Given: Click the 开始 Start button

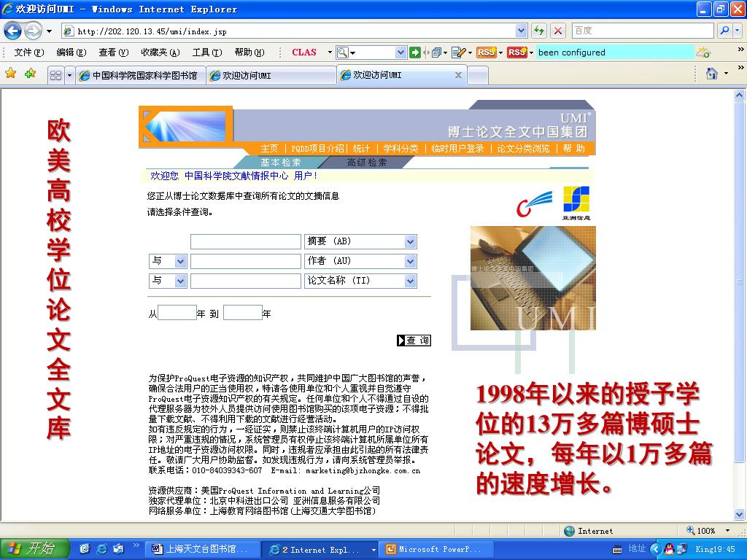Looking at the screenshot, I should 35,549.
